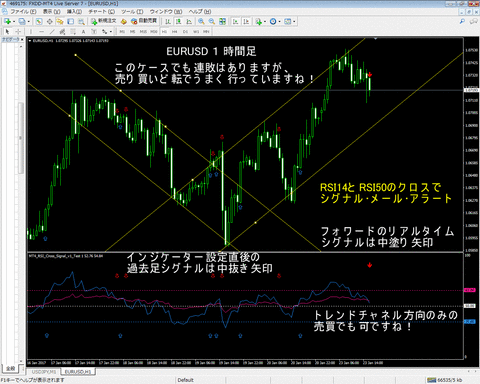Expand the Profiles dropdown arrow
The width and height of the screenshot is (480, 384).
click(x=29, y=22)
